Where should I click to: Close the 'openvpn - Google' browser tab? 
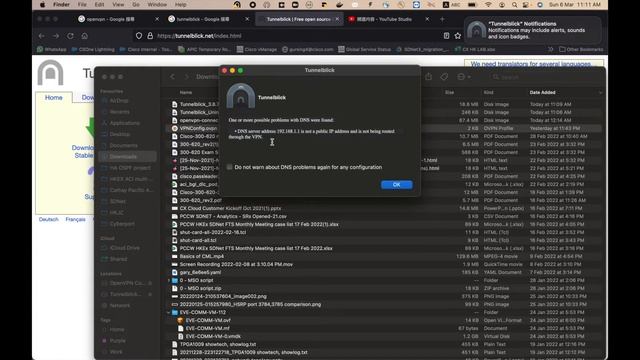tap(157, 19)
